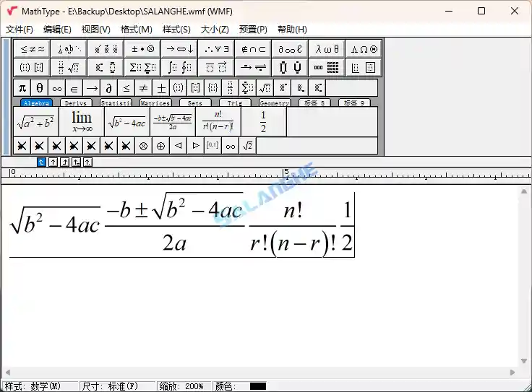Screen dimensions: 532x392
Task: Click the 样式: 数学(M) status field
Action: [40, 386]
